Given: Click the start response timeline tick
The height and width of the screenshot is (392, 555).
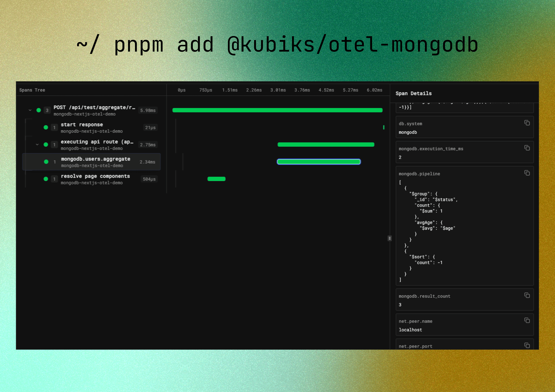Looking at the screenshot, I should pyautogui.click(x=384, y=127).
